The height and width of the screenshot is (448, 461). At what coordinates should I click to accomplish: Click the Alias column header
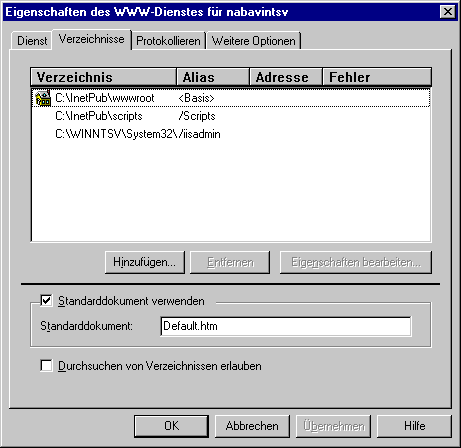coord(213,77)
